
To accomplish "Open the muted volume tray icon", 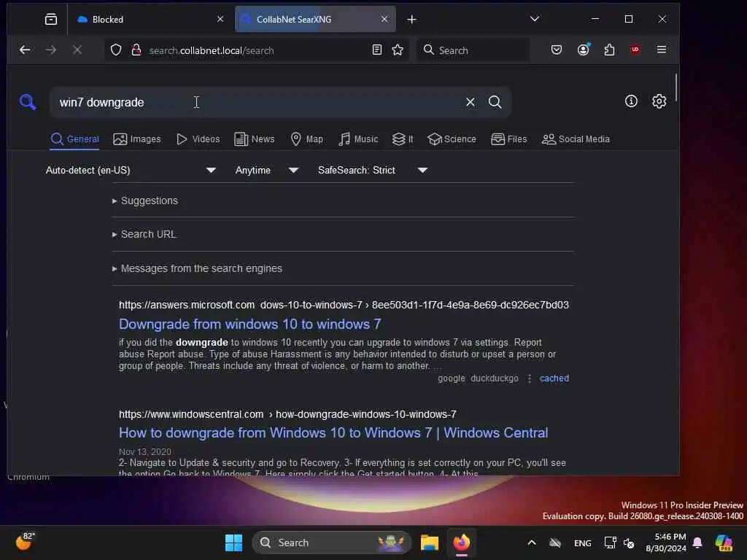I will point(630,542).
